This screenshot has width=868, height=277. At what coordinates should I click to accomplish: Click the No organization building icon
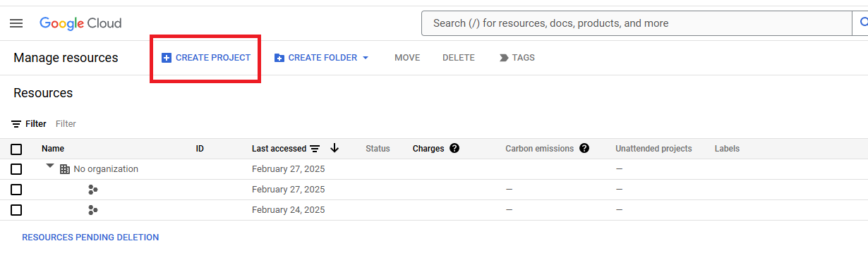pyautogui.click(x=65, y=169)
